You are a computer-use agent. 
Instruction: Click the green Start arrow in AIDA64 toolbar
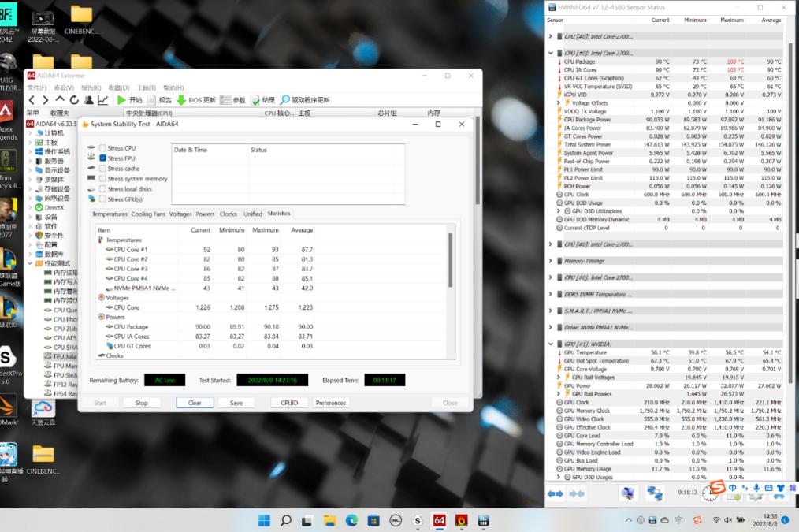click(x=121, y=100)
